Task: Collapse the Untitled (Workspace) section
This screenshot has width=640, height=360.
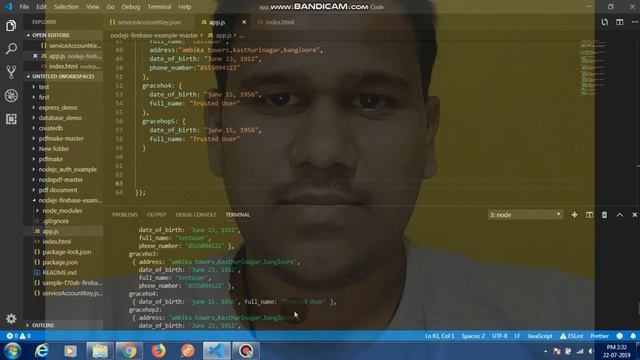Action: pyautogui.click(x=63, y=76)
